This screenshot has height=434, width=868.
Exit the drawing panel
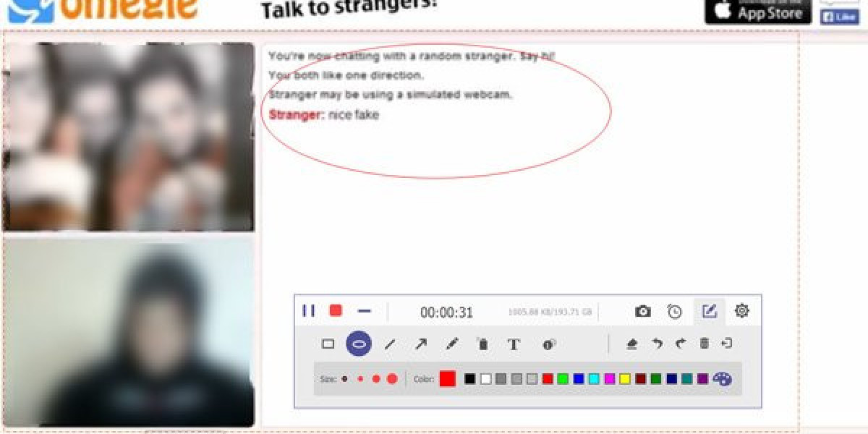[727, 344]
